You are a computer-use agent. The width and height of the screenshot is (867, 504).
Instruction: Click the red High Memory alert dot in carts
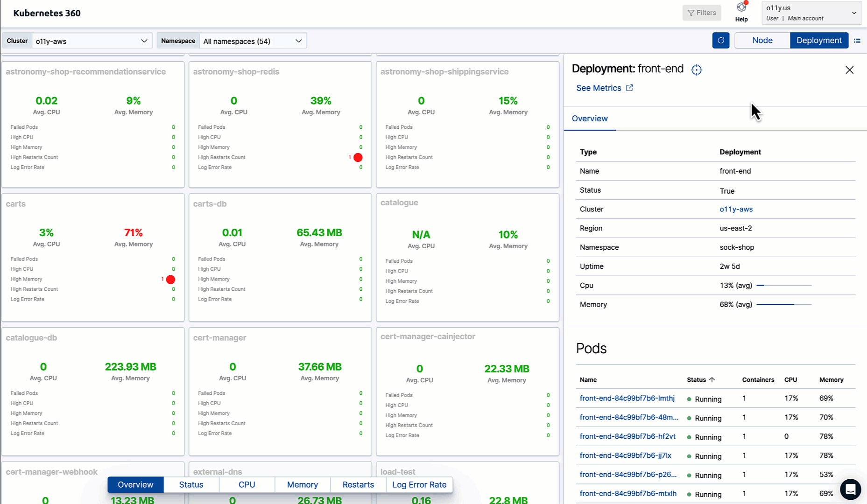[170, 280]
